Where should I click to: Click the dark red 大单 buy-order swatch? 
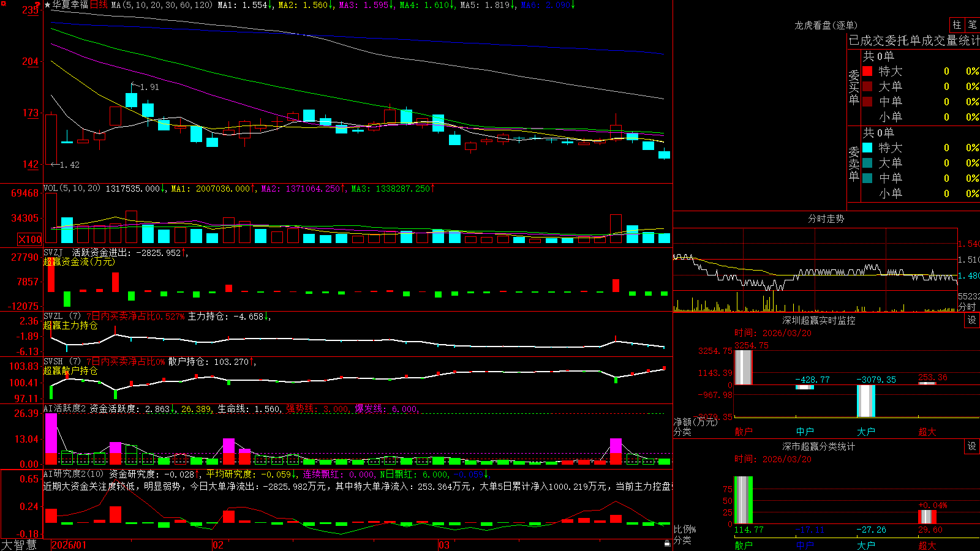tap(867, 86)
